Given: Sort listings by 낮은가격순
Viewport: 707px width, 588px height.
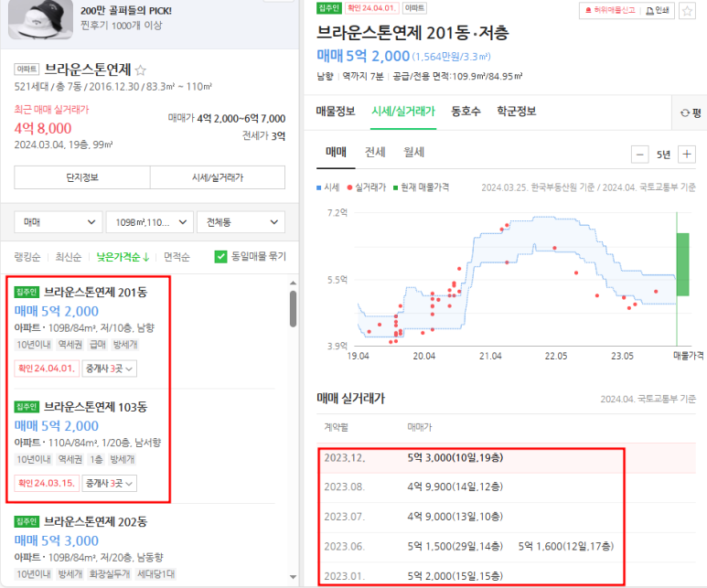Looking at the screenshot, I should [123, 257].
